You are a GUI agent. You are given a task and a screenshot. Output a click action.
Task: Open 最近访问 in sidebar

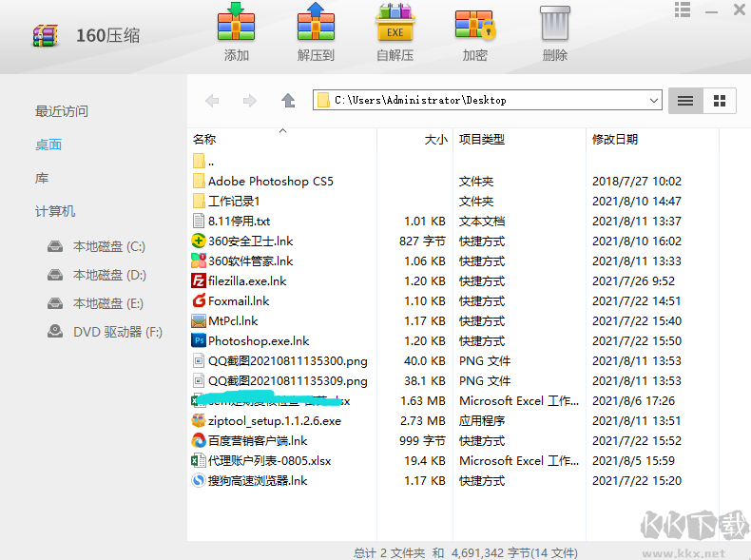coord(61,111)
